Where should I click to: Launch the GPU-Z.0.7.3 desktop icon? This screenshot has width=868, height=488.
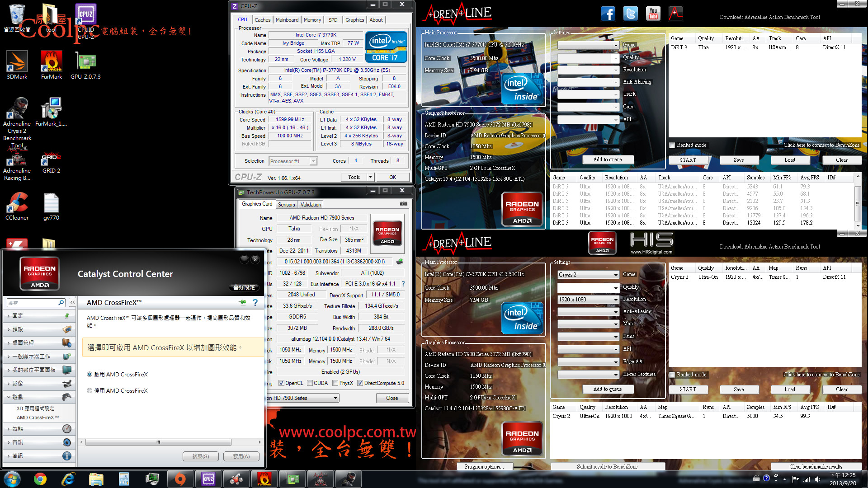85,66
